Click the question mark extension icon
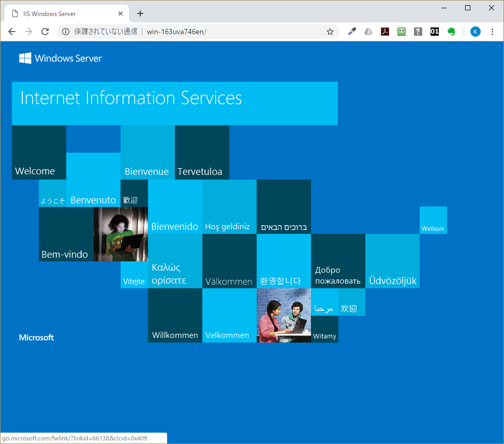504x444 pixels. coord(418,32)
